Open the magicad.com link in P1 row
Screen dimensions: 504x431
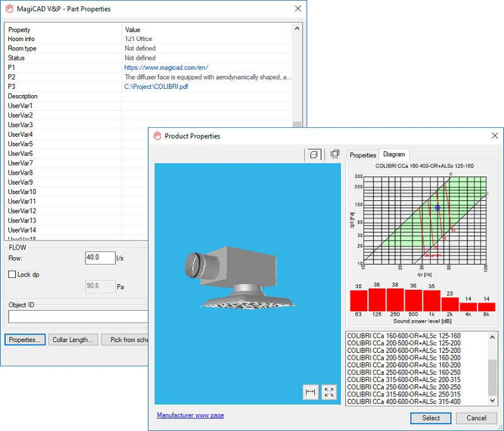pyautogui.click(x=166, y=67)
